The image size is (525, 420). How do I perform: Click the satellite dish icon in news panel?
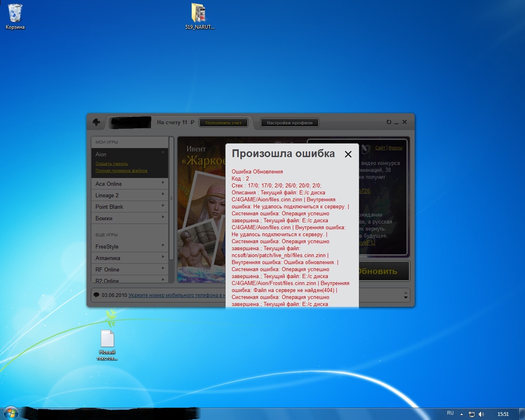[366, 148]
